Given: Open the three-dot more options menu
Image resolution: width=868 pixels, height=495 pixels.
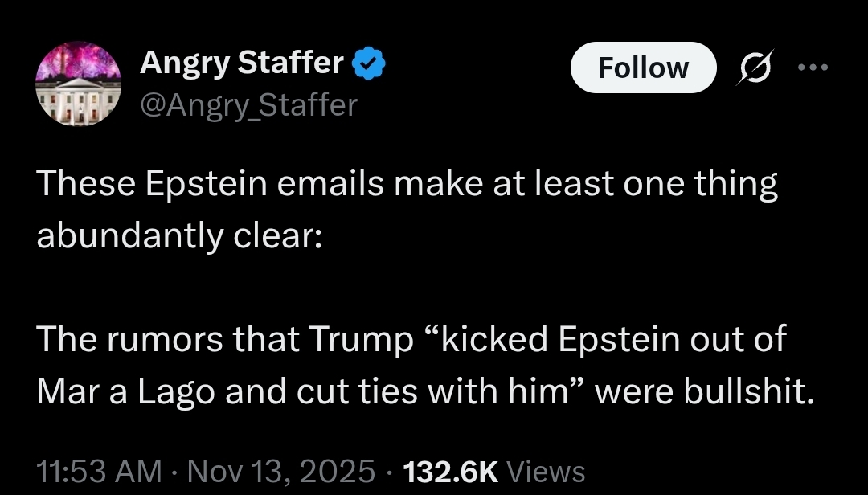Looking at the screenshot, I should pos(813,67).
